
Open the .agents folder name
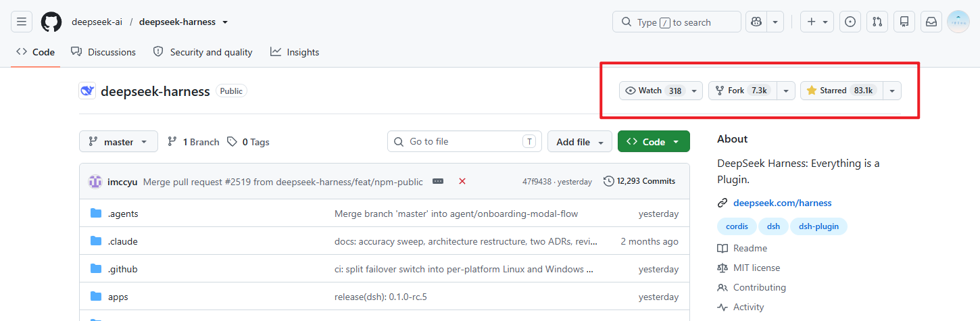(x=123, y=214)
